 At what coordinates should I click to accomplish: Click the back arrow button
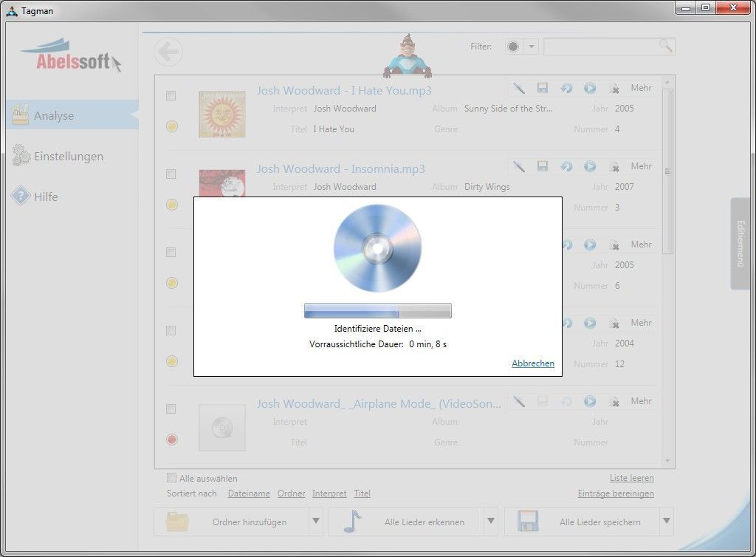168,52
